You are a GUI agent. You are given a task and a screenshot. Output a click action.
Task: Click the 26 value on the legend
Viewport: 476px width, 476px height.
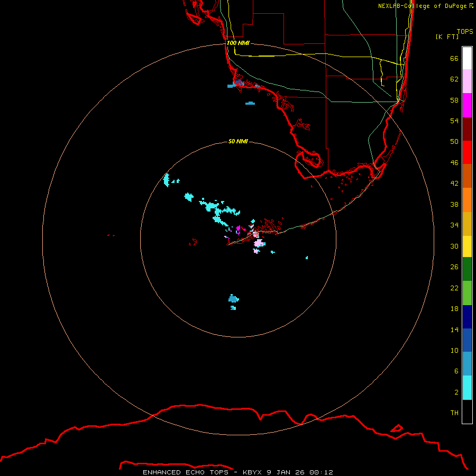pos(454,267)
